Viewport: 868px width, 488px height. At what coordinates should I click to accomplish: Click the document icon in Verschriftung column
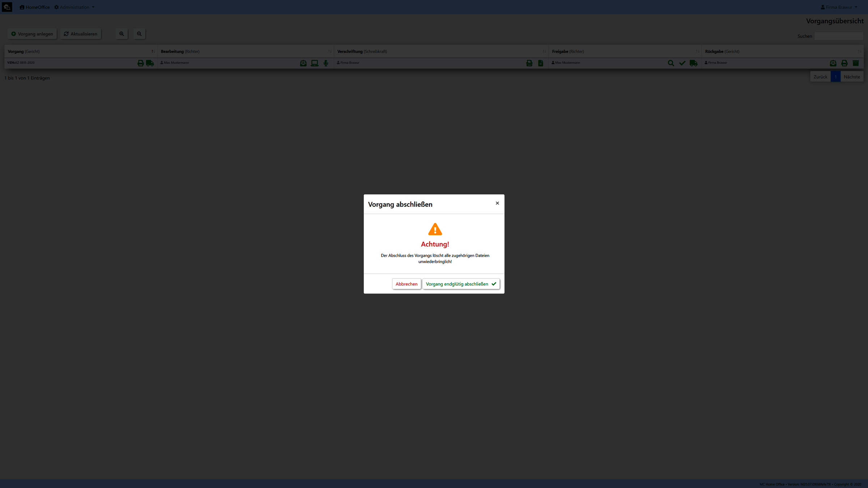point(540,63)
